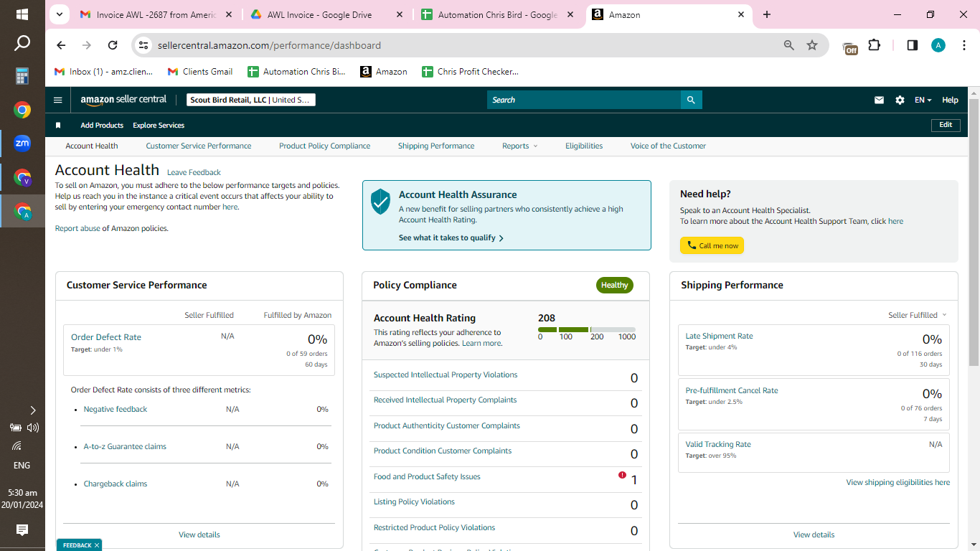Click the Chrome back arrow
Screen dimensions: 980x551
[x=61, y=45]
